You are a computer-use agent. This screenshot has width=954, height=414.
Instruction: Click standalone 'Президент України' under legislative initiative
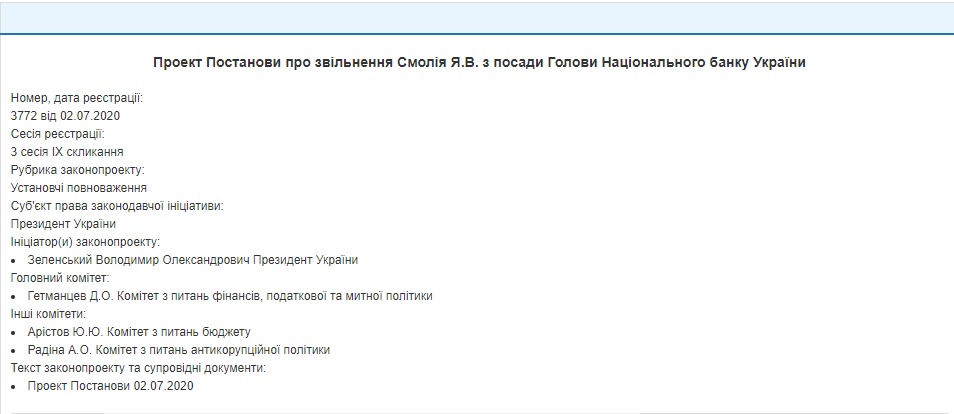[x=63, y=224]
